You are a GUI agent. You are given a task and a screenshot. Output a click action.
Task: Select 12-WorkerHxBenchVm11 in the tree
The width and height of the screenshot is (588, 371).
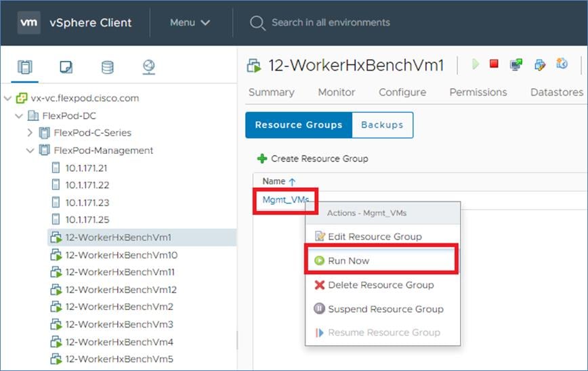[x=120, y=272]
